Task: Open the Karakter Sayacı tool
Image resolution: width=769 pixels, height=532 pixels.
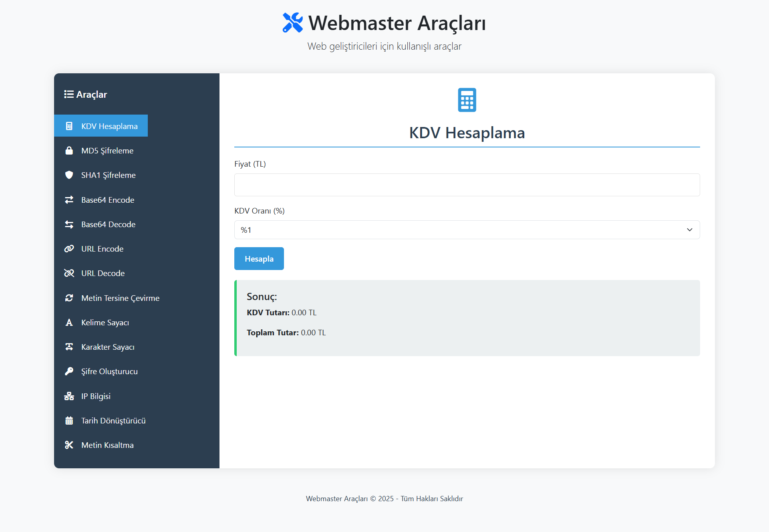Action: [x=99, y=347]
